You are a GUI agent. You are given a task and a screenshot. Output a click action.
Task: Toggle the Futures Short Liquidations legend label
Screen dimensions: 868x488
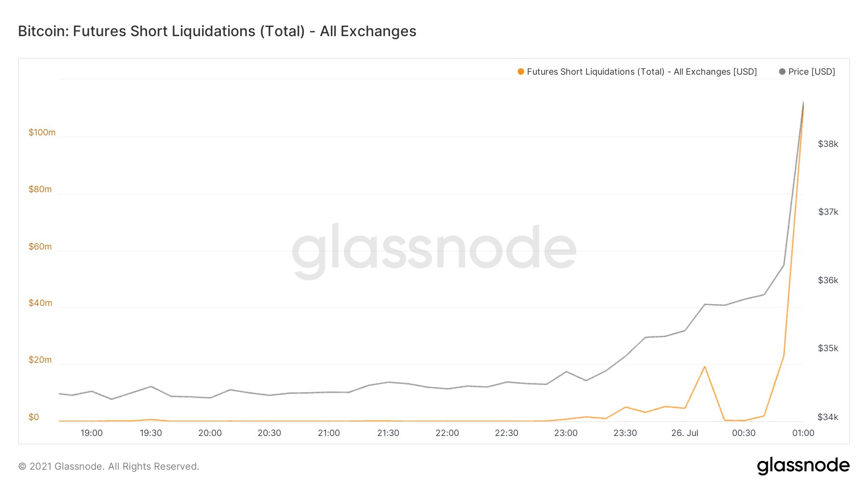[x=642, y=72]
